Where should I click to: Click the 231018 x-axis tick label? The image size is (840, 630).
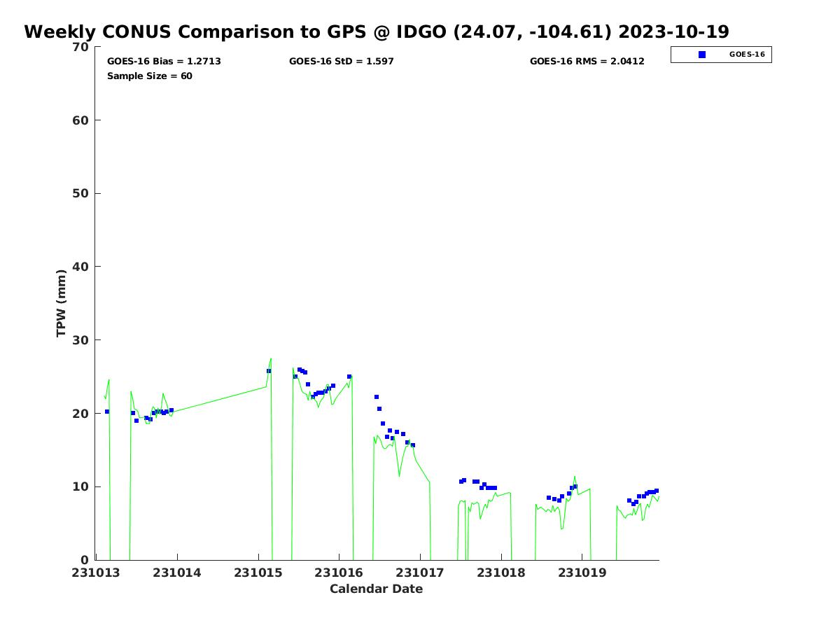501,573
